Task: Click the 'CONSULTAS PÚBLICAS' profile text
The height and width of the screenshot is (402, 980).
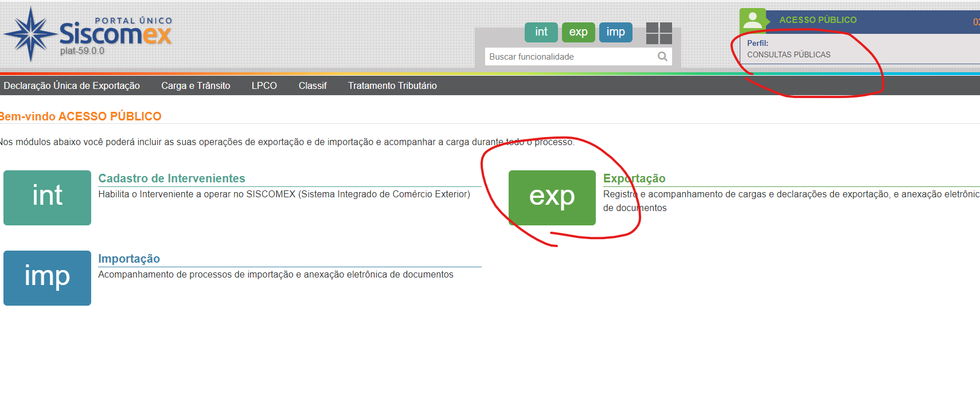Action: [x=788, y=54]
